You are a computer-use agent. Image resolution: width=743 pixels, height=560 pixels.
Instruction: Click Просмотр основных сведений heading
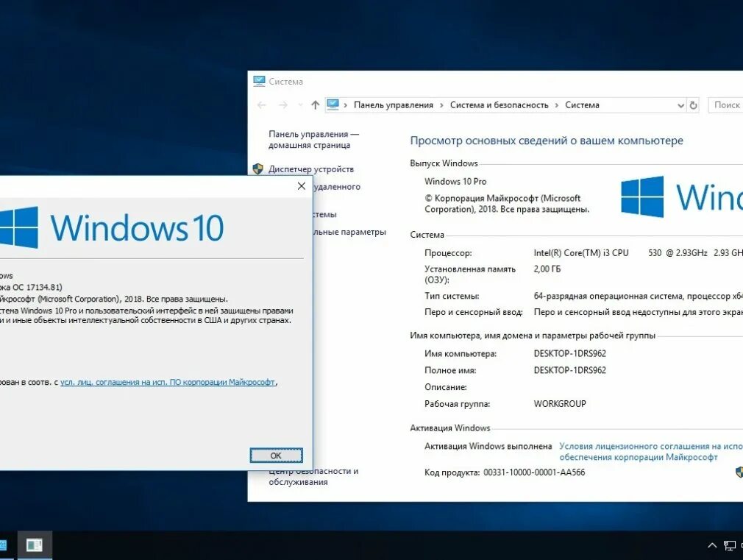click(x=547, y=141)
